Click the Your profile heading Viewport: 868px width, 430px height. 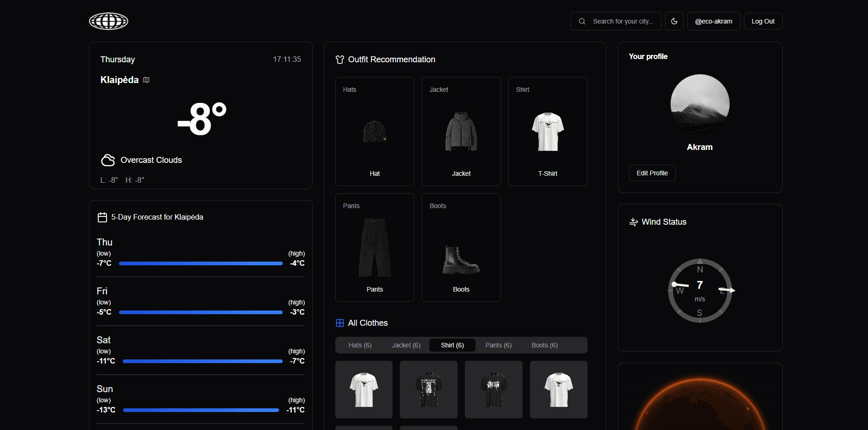pyautogui.click(x=648, y=56)
